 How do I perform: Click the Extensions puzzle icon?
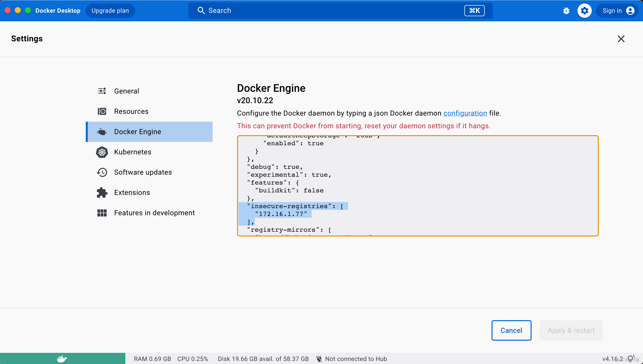point(102,192)
